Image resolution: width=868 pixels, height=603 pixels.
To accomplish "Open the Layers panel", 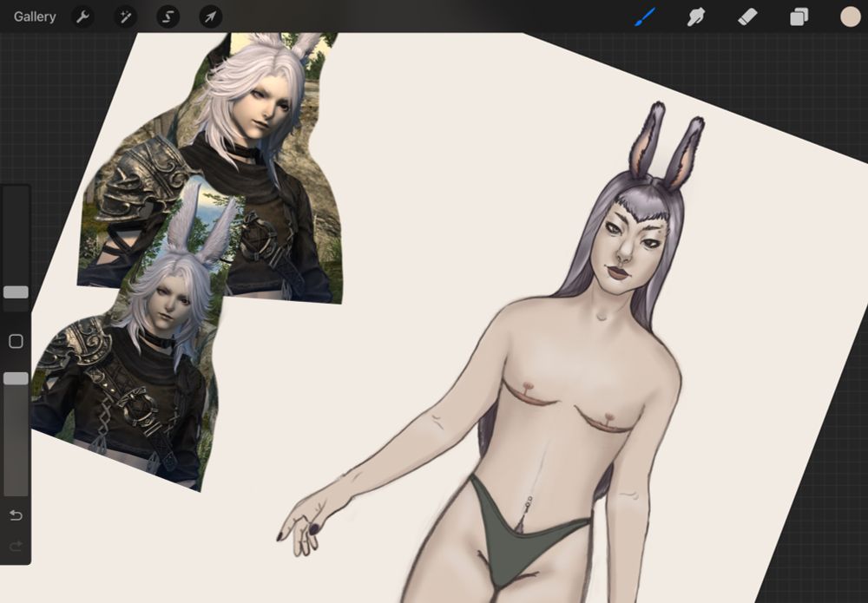I will point(799,17).
